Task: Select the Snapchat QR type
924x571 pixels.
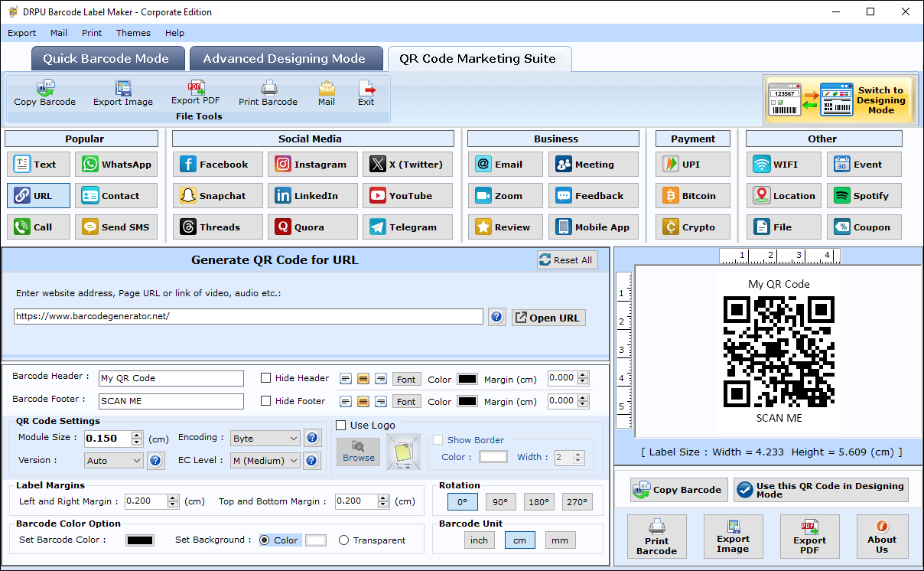Action: [218, 196]
